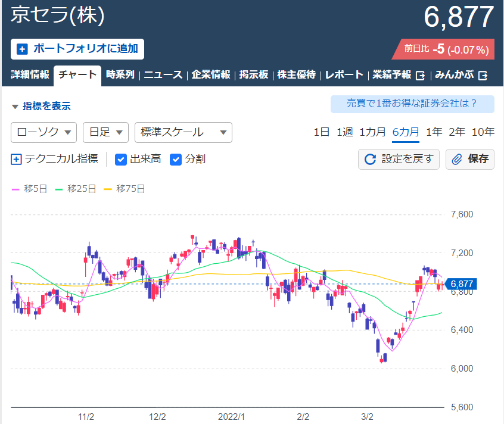Open the 掲示板 tab

[x=254, y=74]
